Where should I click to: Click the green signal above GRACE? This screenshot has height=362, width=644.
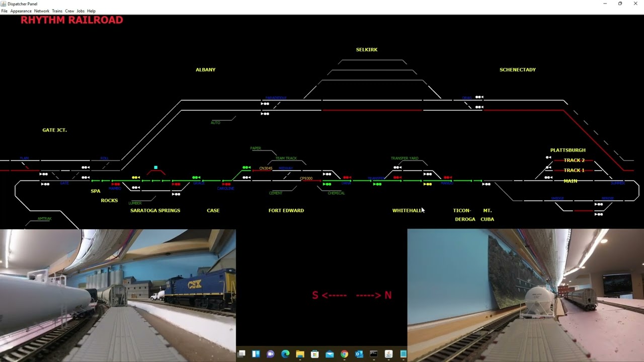click(196, 177)
